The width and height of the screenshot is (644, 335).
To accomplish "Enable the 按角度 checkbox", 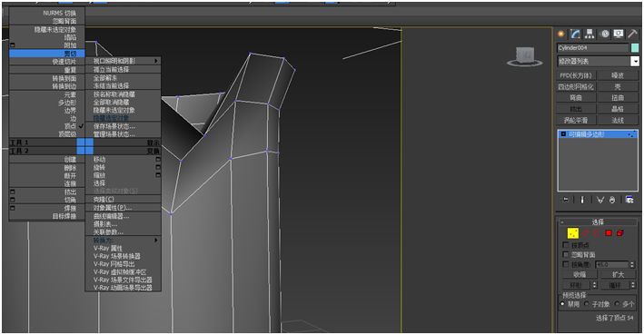I will pyautogui.click(x=566, y=264).
